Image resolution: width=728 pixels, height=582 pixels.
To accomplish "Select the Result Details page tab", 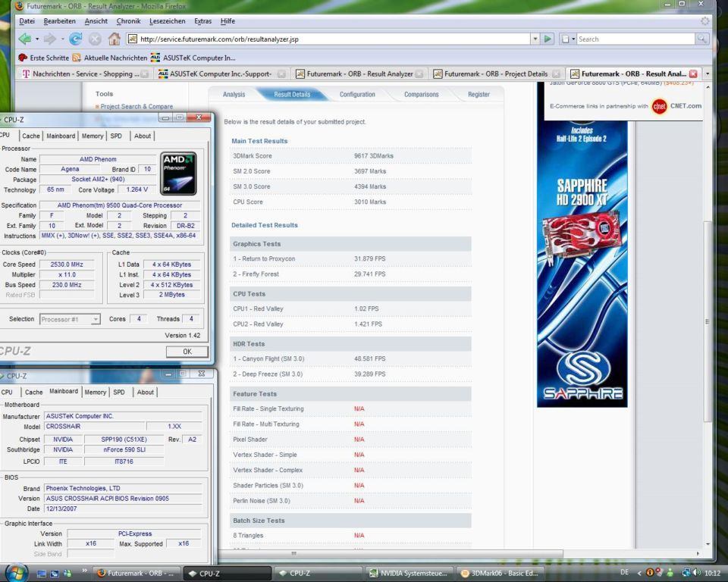I will click(292, 94).
